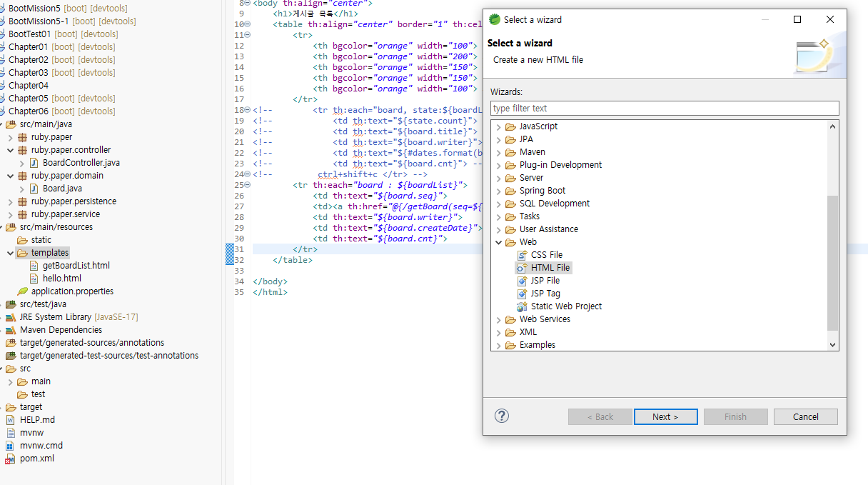Click the wizard list scroll down arrow
This screenshot has width=868, height=485.
click(832, 344)
